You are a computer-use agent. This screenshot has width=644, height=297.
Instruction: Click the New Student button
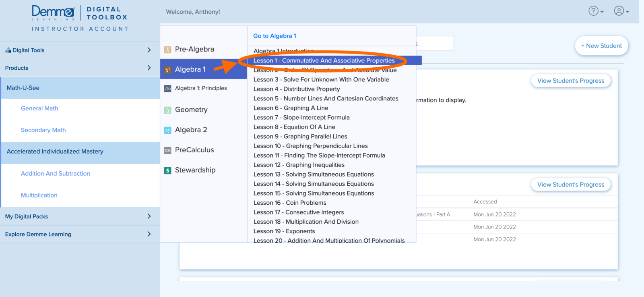(601, 46)
